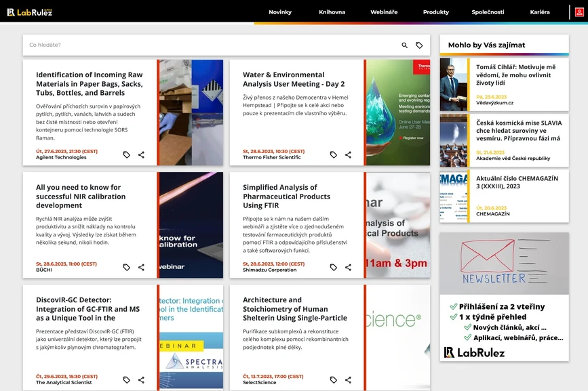Click the water droplet Thermo thumbnail
Image resolution: width=588 pixels, height=391 pixels.
[398, 112]
